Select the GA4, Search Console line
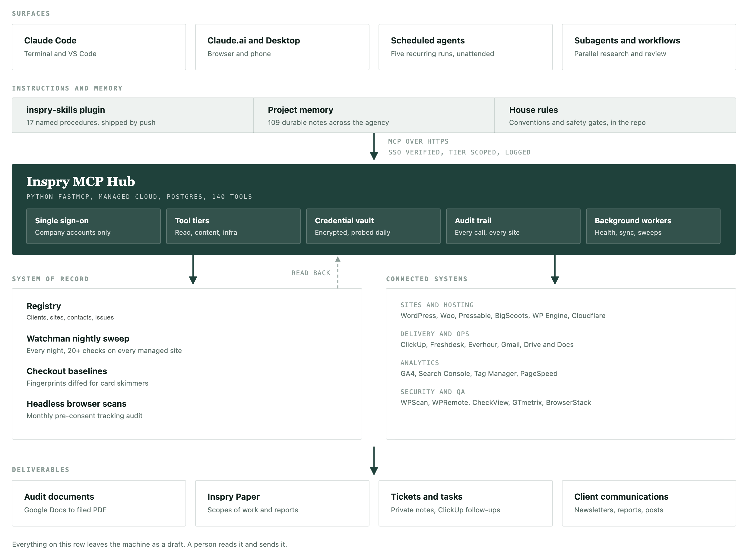Viewport: 748px width, 560px height. pyautogui.click(x=479, y=374)
